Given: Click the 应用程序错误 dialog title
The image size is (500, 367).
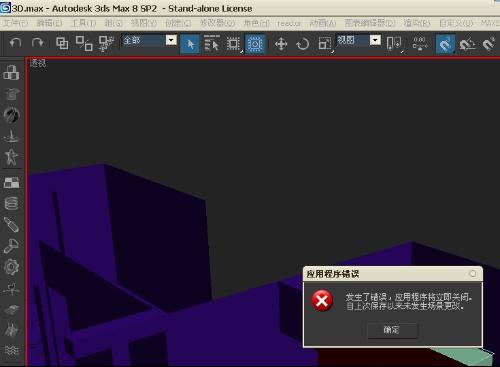Looking at the screenshot, I should click(x=332, y=274).
